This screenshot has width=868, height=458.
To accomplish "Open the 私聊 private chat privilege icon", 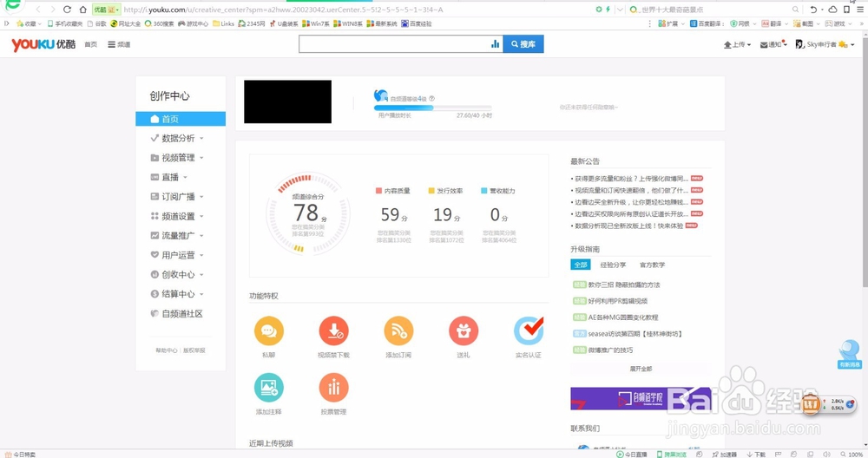I will (268, 330).
